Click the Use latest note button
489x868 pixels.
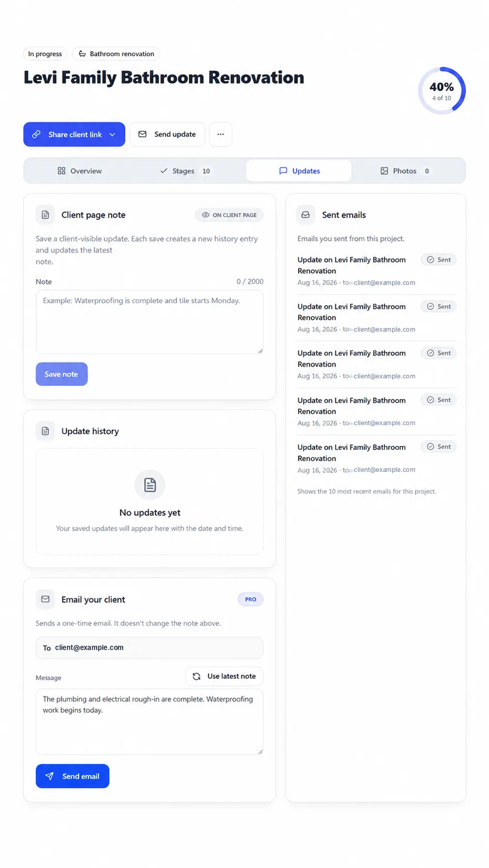[224, 676]
